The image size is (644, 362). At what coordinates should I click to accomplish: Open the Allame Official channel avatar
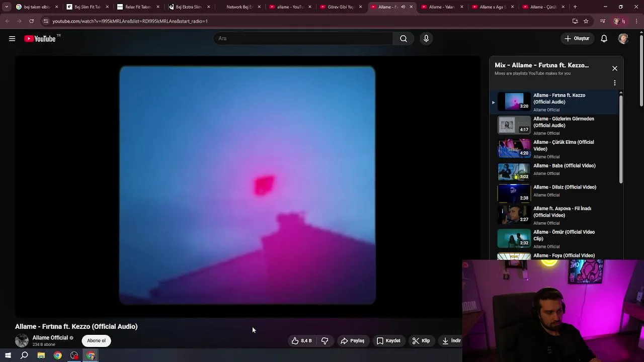tap(22, 341)
